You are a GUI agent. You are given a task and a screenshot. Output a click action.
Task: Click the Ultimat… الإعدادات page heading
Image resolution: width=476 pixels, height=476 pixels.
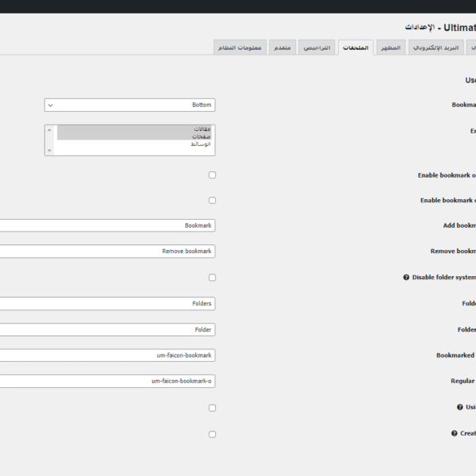click(440, 28)
